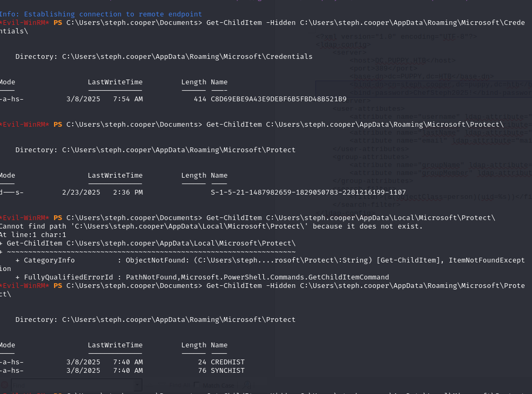Click the FullyQualifiedErrorId label
The width and height of the screenshot is (532, 394).
tap(68, 277)
